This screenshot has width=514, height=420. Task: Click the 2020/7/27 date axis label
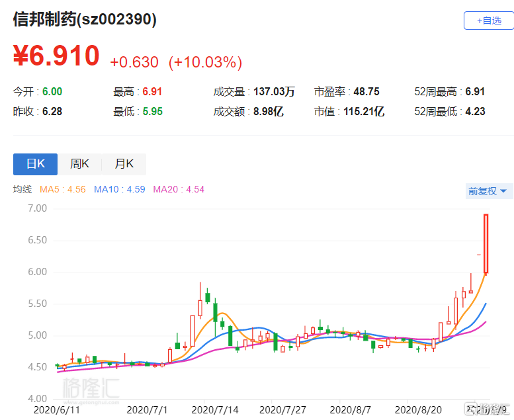[x=282, y=410]
